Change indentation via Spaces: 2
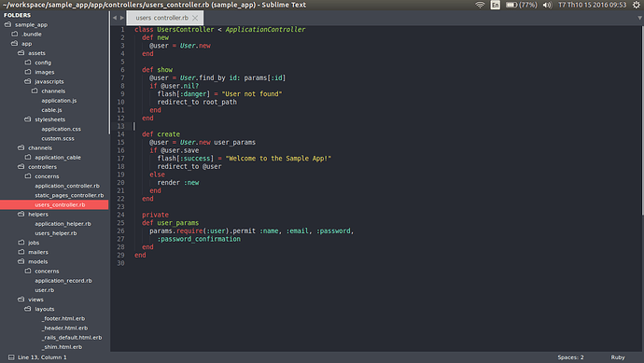Screen dimensions: 644x363 click(x=570, y=357)
